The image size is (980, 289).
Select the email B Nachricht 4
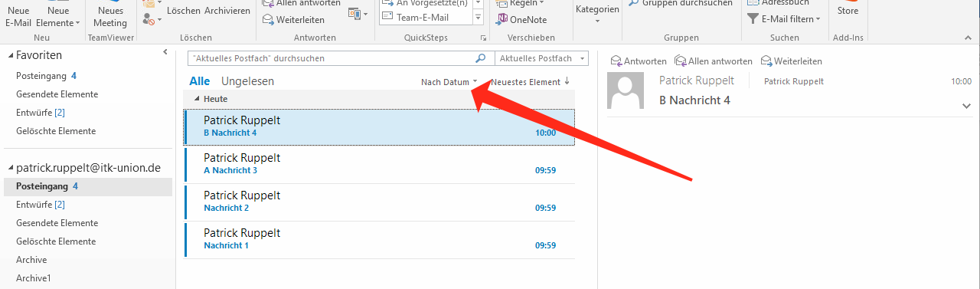tap(379, 126)
